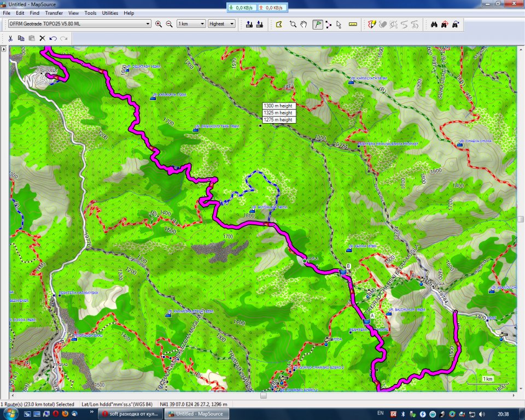Click the Redo arrow icon
The height and width of the screenshot is (420, 525).
pos(63,38)
